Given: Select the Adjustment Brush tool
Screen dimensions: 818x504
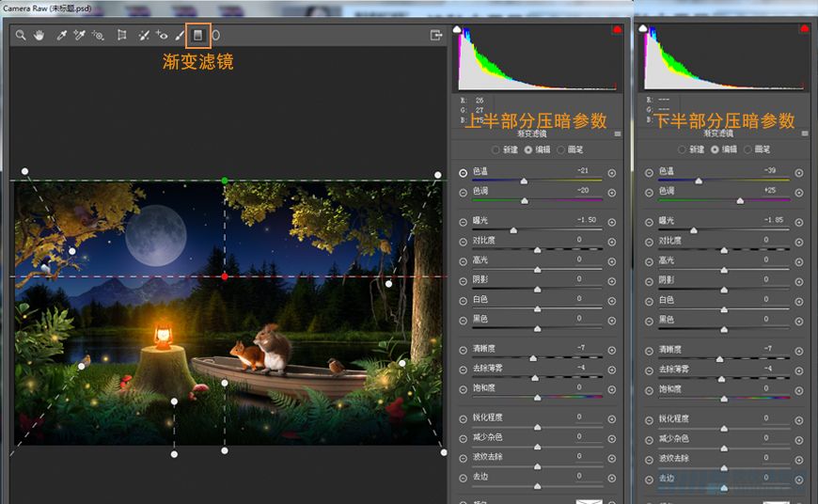Looking at the screenshot, I should coord(180,35).
